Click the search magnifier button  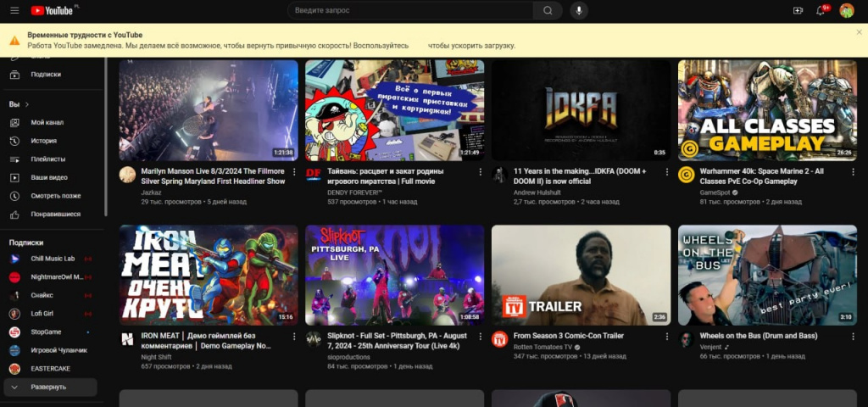pyautogui.click(x=548, y=10)
